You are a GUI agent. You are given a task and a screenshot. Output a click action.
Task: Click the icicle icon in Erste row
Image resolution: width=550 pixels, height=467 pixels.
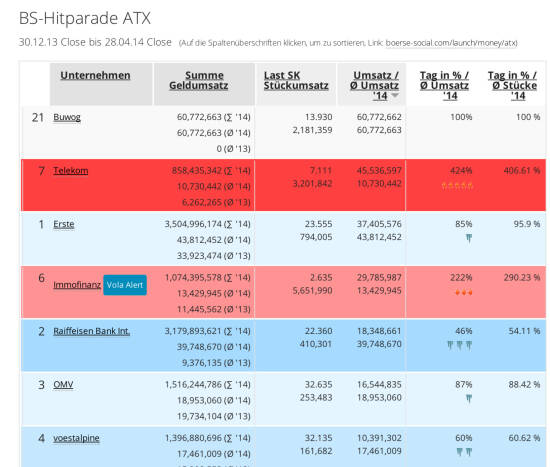(469, 239)
